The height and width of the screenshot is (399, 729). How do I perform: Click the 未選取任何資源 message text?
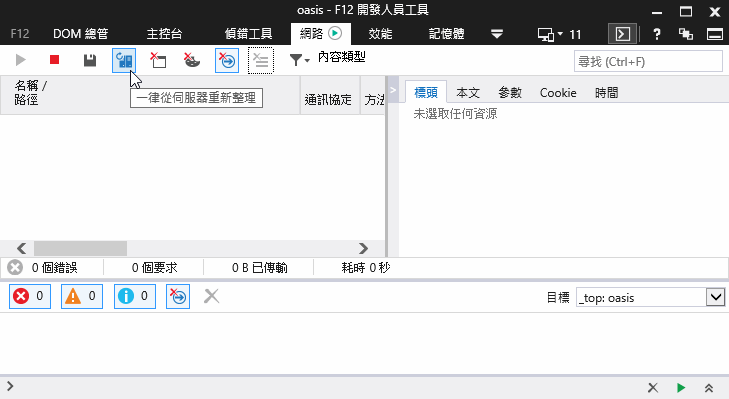(x=455, y=113)
